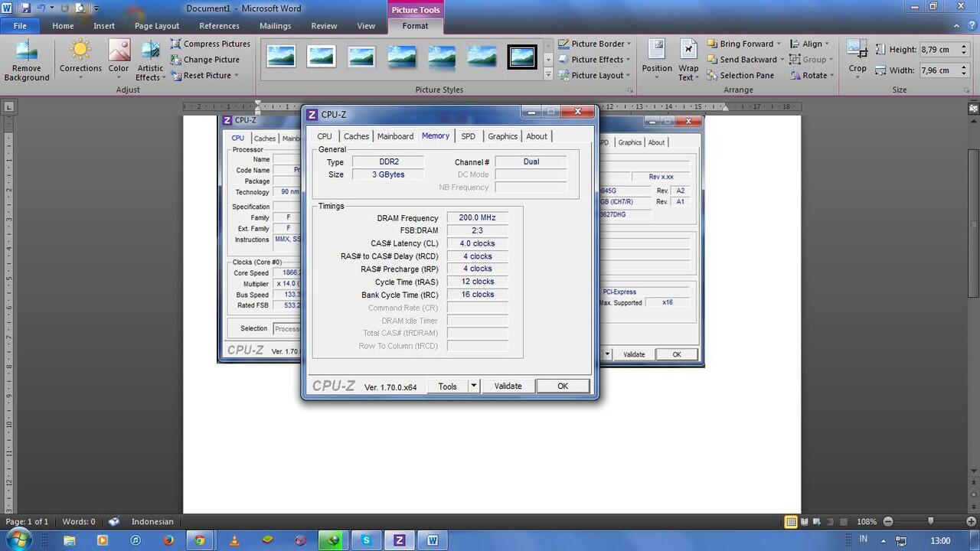The width and height of the screenshot is (980, 551).
Task: Open the Color adjustment options
Action: [119, 60]
